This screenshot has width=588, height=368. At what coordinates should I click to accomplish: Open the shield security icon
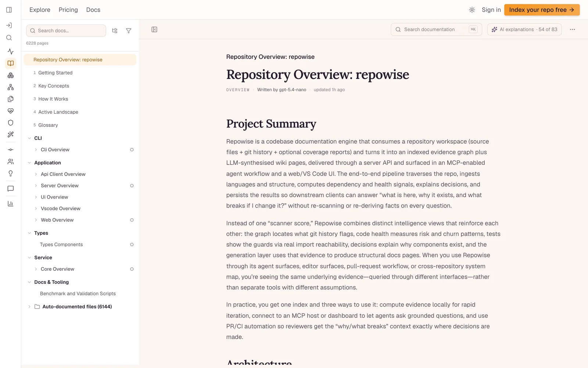click(11, 123)
